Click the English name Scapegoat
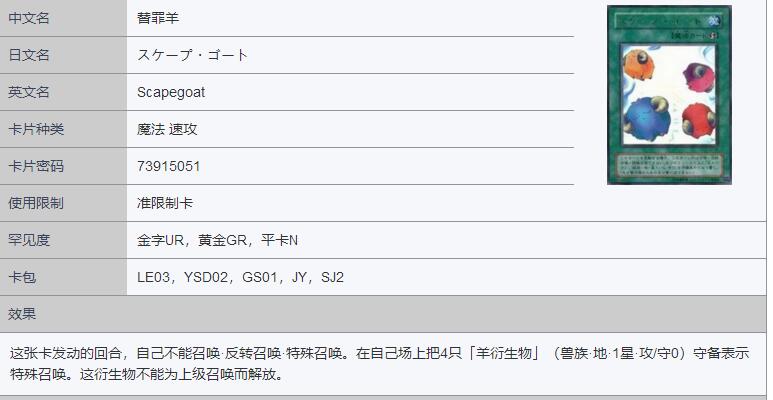This screenshot has width=773, height=400. 171,92
